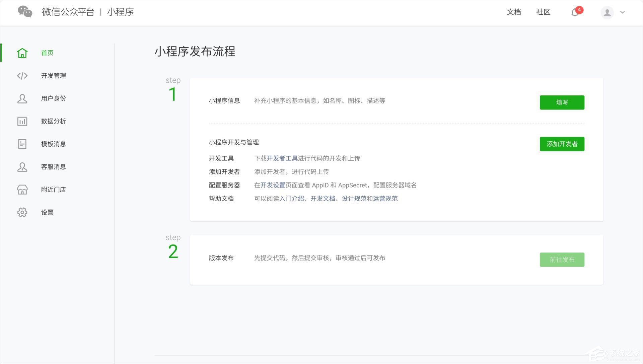Open the 入门介绍 help link
Viewport: 643px width, 364px height.
(x=293, y=198)
